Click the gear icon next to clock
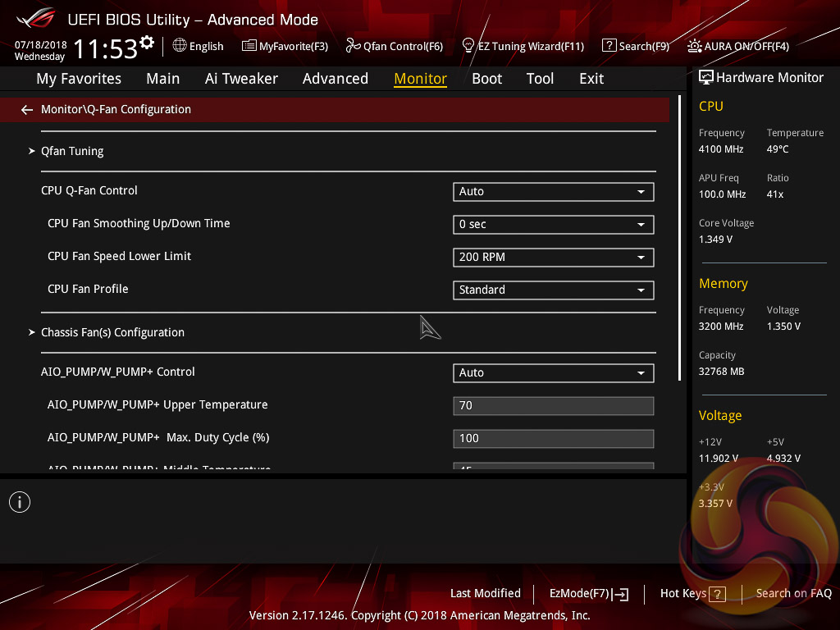The height and width of the screenshot is (630, 840). click(147, 43)
